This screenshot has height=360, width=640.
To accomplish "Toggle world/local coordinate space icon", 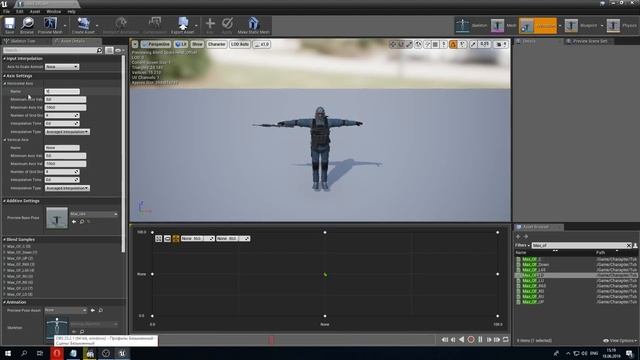I will 418,44.
